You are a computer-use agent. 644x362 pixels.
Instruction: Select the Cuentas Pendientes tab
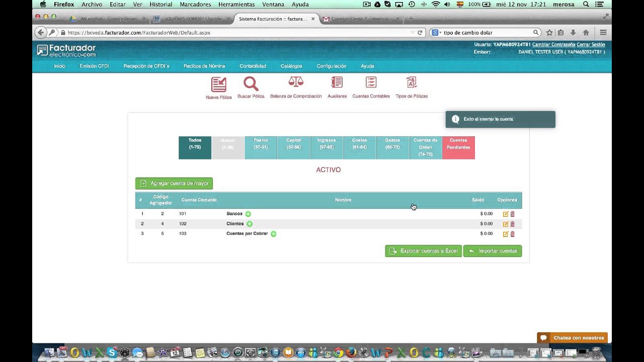(458, 148)
